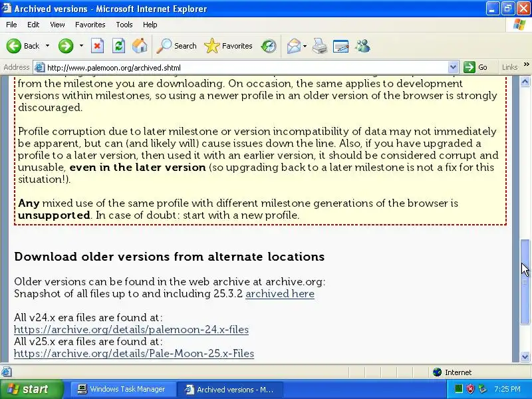Click the scrollbar down arrow
This screenshot has width=532, height=399.
(x=525, y=357)
